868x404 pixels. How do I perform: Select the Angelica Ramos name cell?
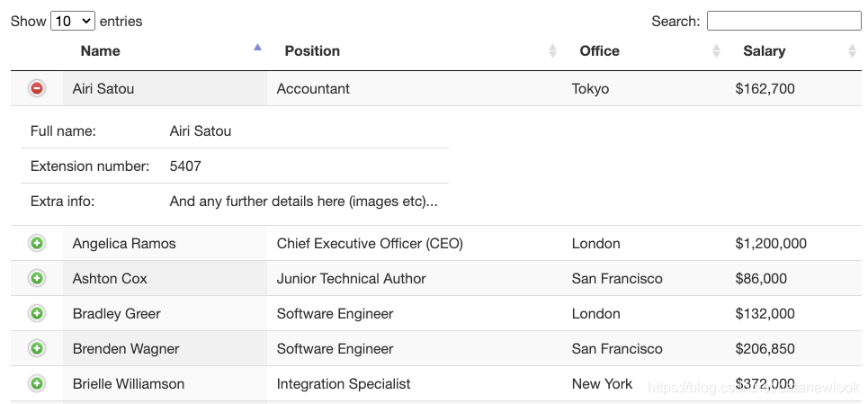tap(124, 243)
